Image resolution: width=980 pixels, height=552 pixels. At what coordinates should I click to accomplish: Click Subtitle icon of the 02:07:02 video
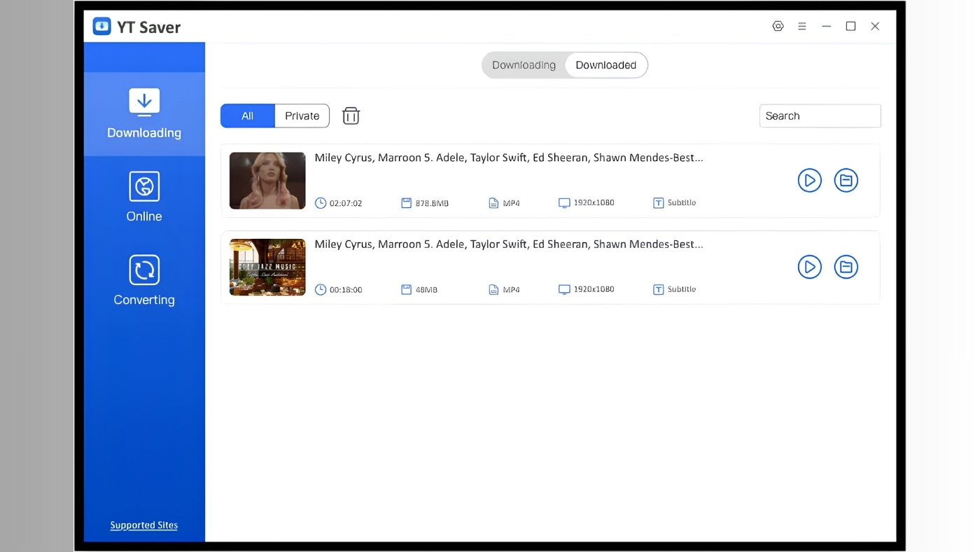pyautogui.click(x=658, y=203)
